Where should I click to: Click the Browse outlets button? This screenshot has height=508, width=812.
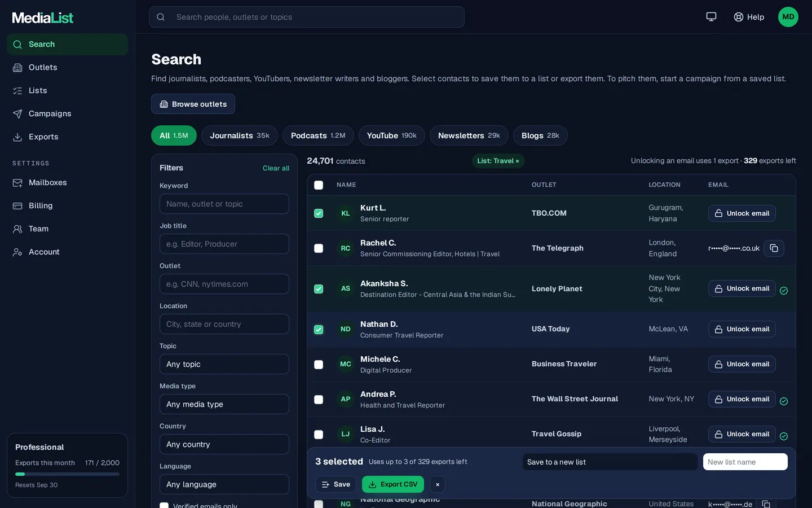[193, 104]
